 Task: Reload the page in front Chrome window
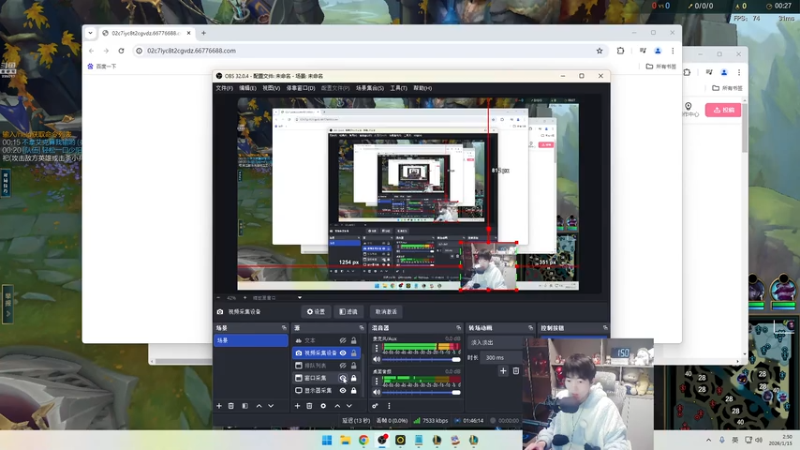pyautogui.click(x=121, y=51)
